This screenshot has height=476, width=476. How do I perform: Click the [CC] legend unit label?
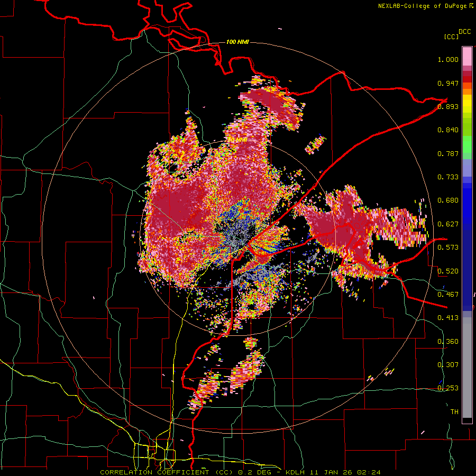tap(451, 36)
